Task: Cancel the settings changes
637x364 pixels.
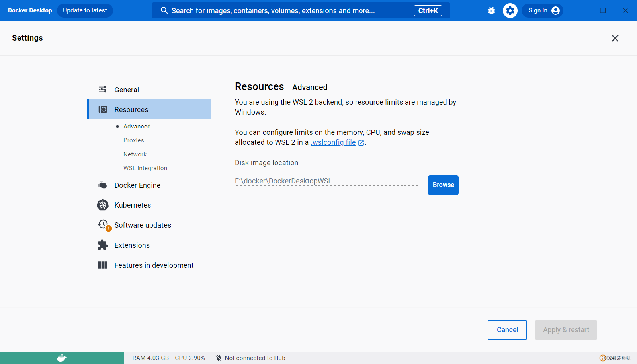Action: (x=507, y=330)
